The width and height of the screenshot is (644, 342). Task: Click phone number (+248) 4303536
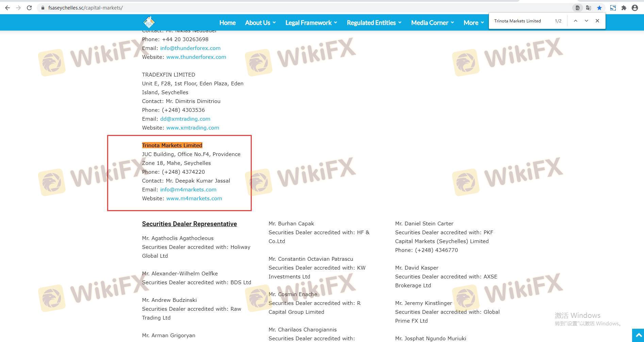[x=183, y=110]
